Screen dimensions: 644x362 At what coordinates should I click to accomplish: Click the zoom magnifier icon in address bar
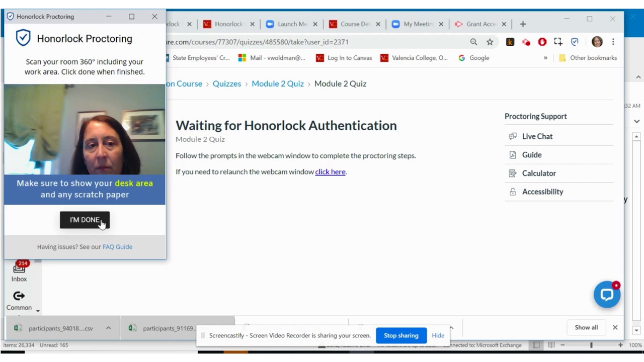click(473, 42)
